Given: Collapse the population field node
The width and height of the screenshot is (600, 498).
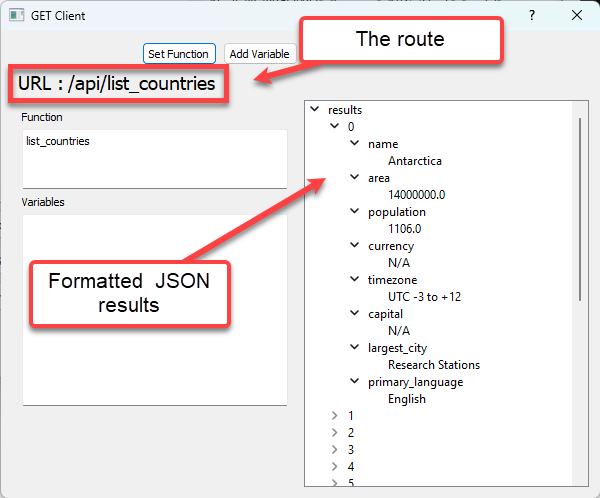Looking at the screenshot, I should pos(354,212).
